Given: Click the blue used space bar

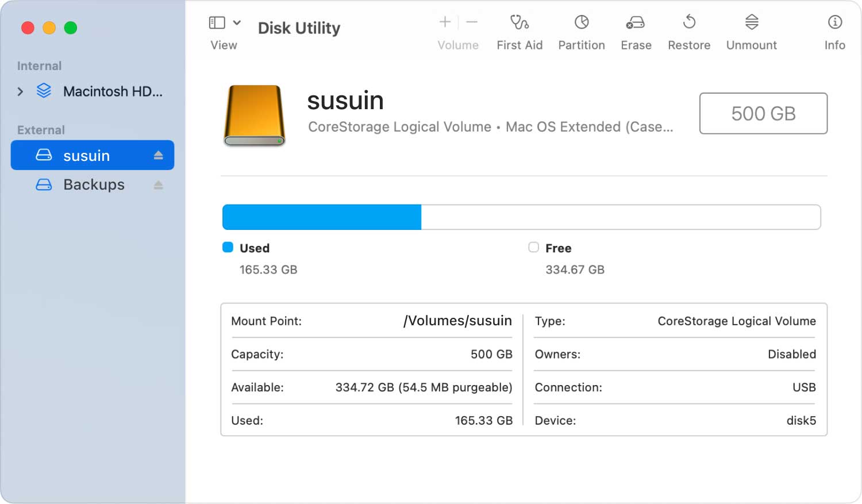Looking at the screenshot, I should pyautogui.click(x=322, y=217).
